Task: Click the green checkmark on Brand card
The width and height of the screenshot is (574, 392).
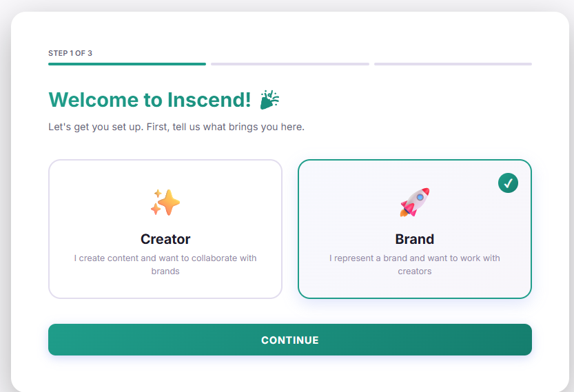Action: point(508,183)
